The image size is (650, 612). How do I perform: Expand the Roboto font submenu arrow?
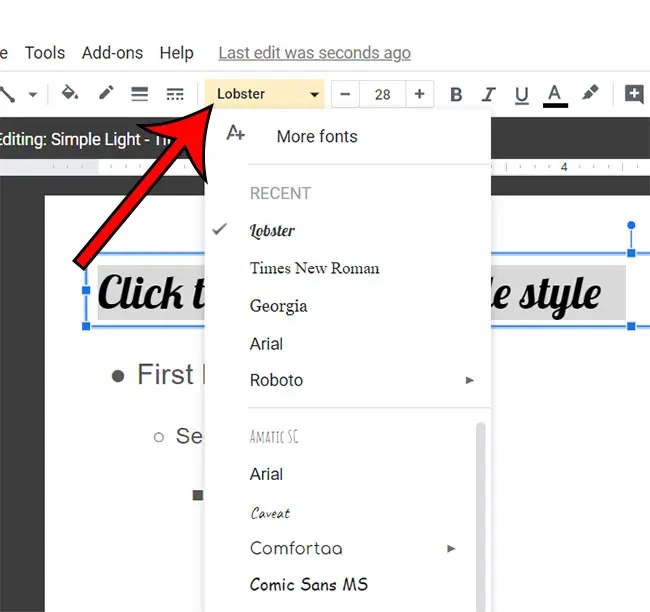[x=470, y=381]
